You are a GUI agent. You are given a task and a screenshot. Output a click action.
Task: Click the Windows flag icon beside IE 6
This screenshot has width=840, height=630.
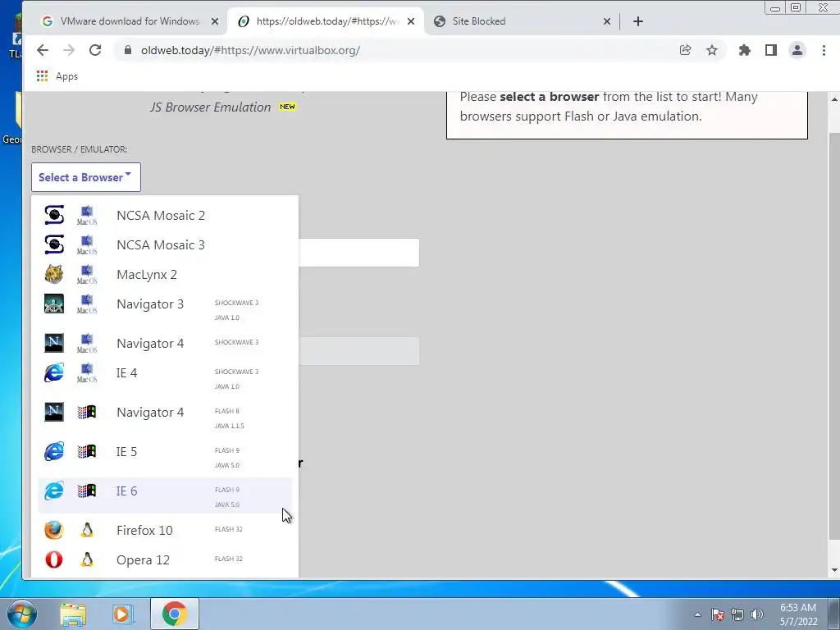tap(87, 491)
